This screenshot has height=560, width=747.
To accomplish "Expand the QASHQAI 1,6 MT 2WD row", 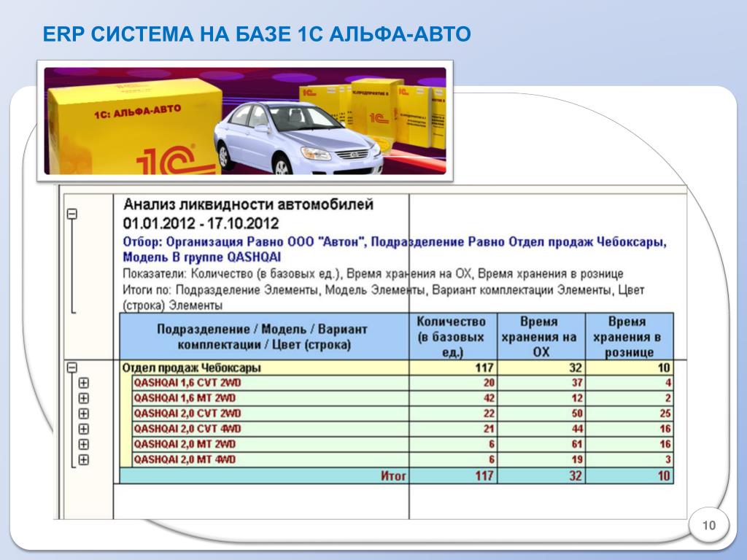I will click(83, 398).
